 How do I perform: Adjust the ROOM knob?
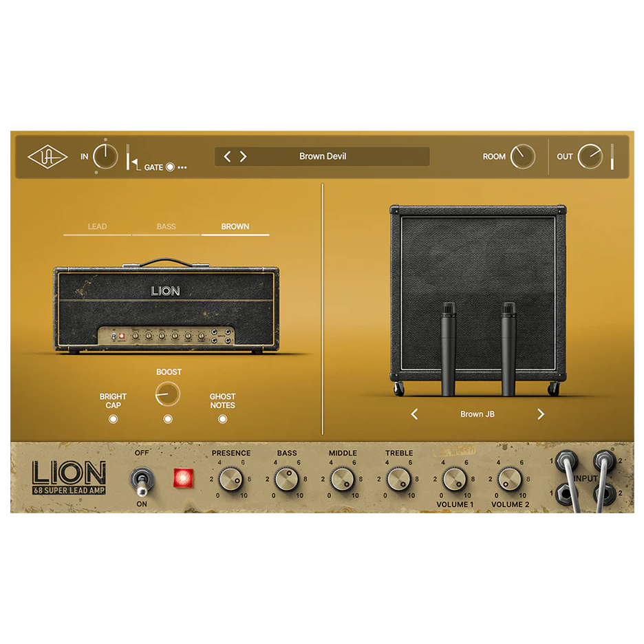point(522,156)
